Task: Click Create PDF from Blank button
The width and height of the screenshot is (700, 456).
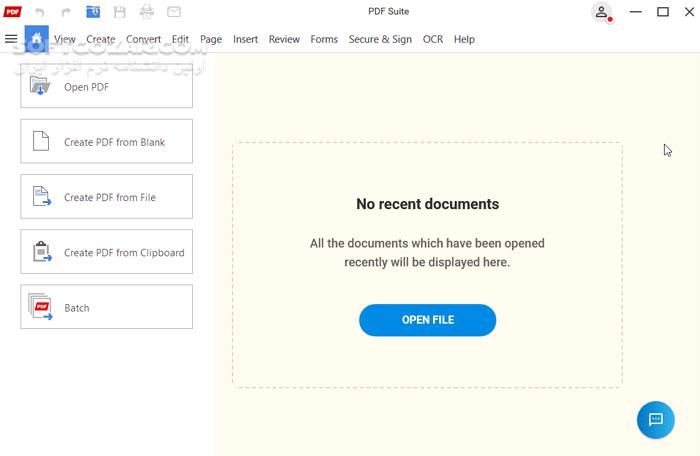Action: 106,142
